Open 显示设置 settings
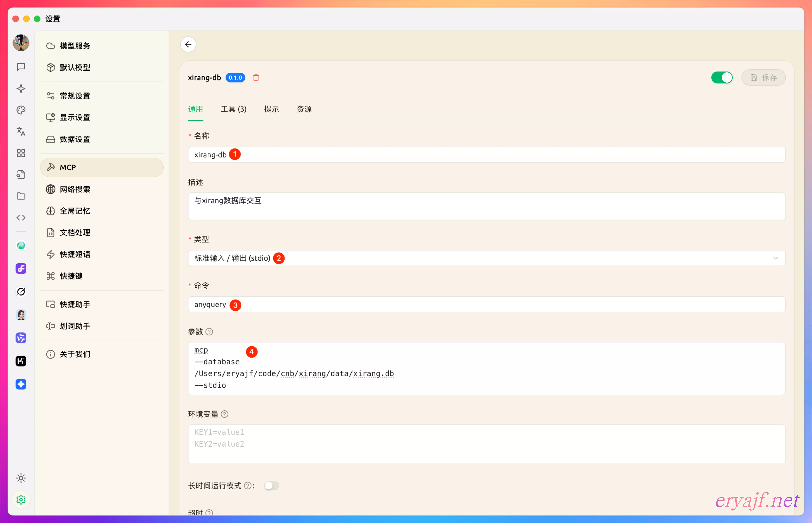 coord(102,118)
